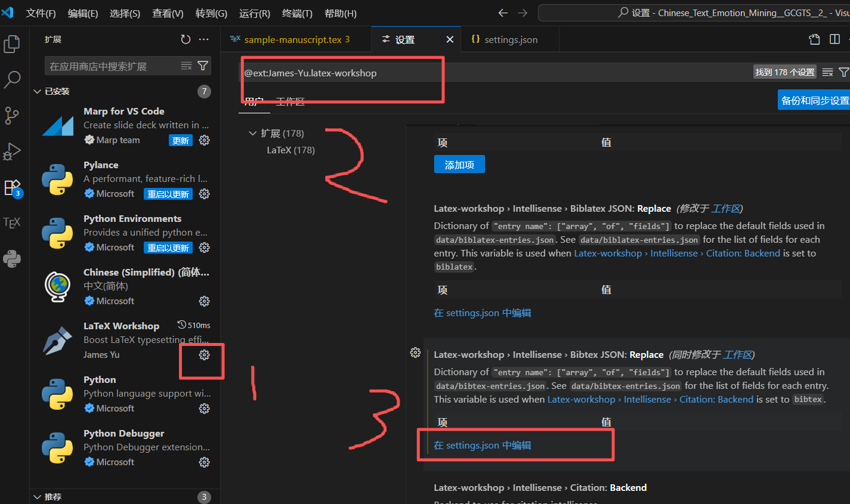
Task: Manage Marp for VS Code gear
Action: point(204,140)
